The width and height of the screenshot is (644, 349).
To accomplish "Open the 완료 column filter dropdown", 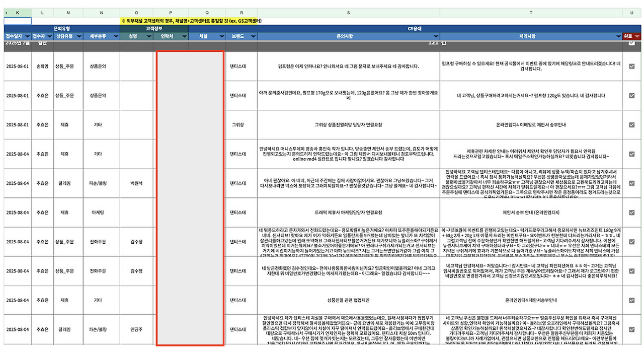I will [x=637, y=36].
